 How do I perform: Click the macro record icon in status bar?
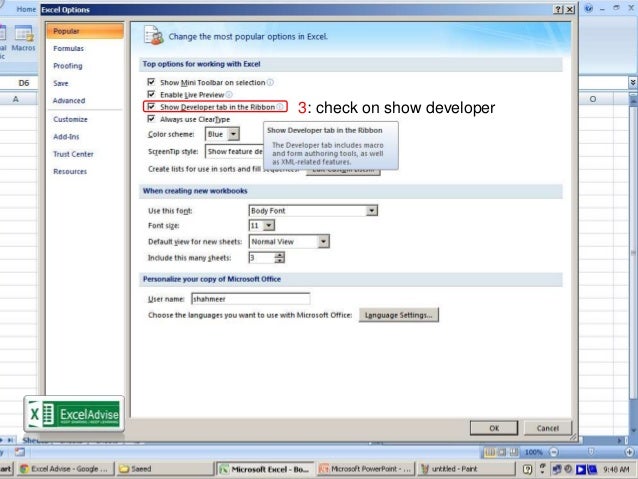tap(20, 452)
